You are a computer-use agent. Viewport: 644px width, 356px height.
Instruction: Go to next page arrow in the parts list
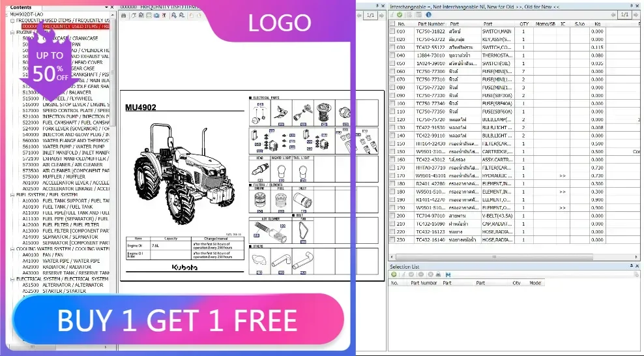636,15
